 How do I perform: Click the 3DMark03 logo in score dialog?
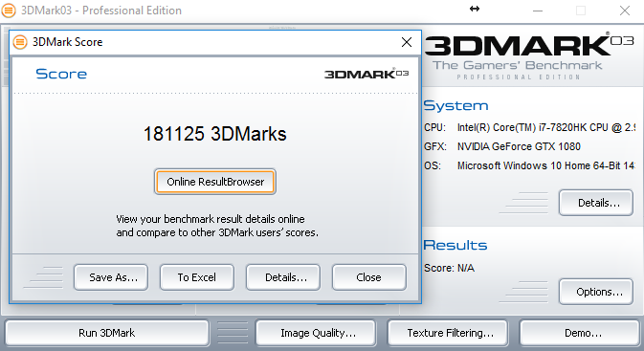366,74
